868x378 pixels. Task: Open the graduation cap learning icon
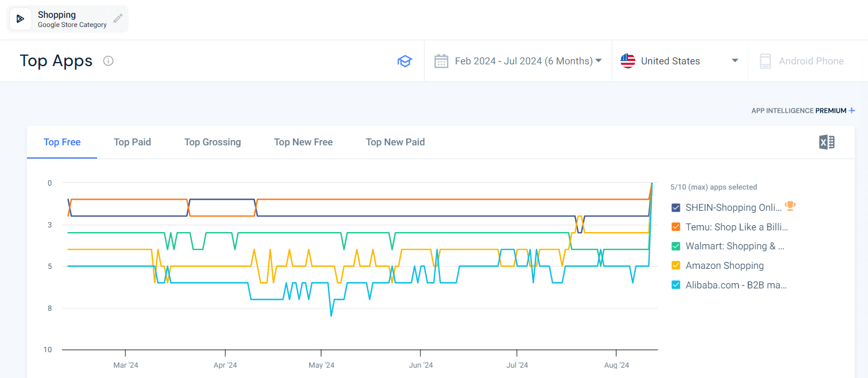405,61
